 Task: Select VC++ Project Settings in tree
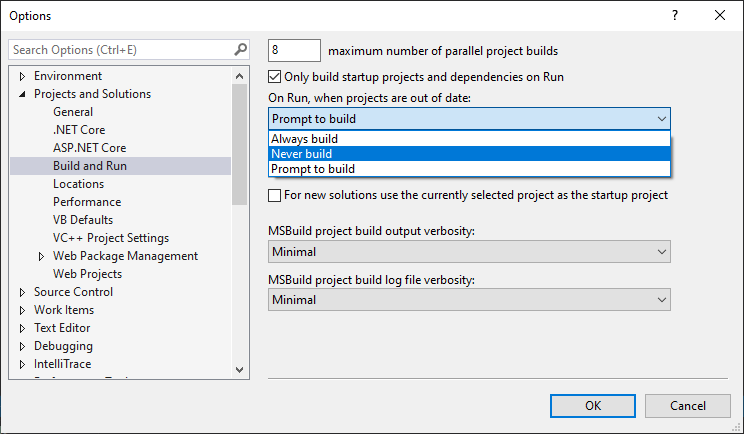pos(111,238)
